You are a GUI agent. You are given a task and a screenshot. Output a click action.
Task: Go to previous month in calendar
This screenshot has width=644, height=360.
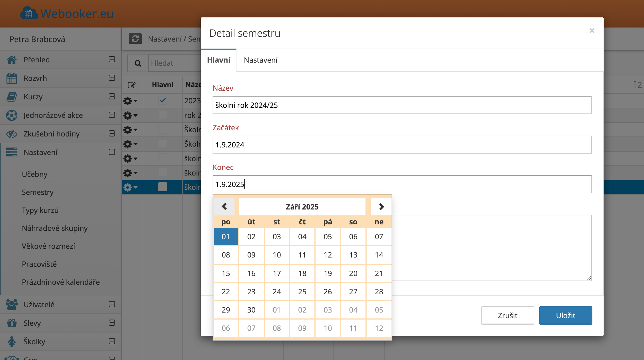point(224,207)
